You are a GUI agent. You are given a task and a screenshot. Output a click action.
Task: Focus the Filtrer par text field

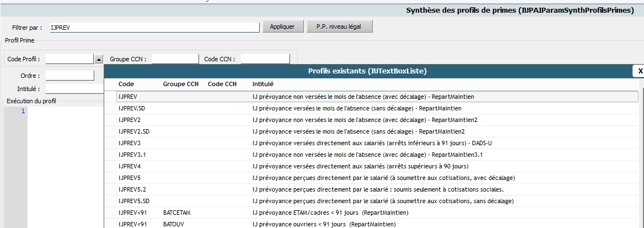click(x=154, y=26)
